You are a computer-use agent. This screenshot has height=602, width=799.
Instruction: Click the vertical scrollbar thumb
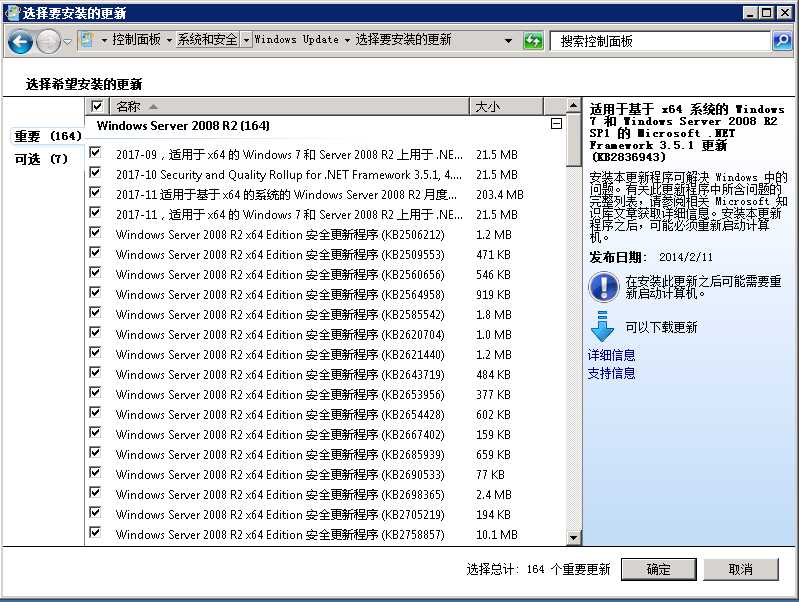point(574,140)
